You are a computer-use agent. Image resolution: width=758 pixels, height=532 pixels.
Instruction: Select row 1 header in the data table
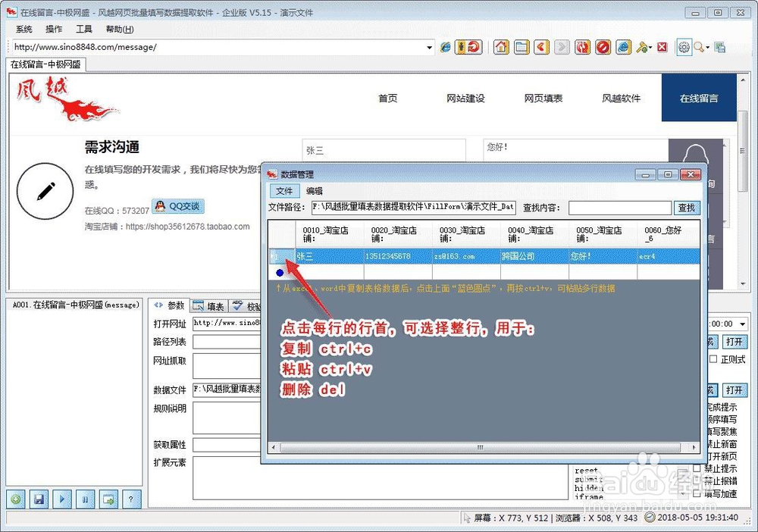coord(282,256)
